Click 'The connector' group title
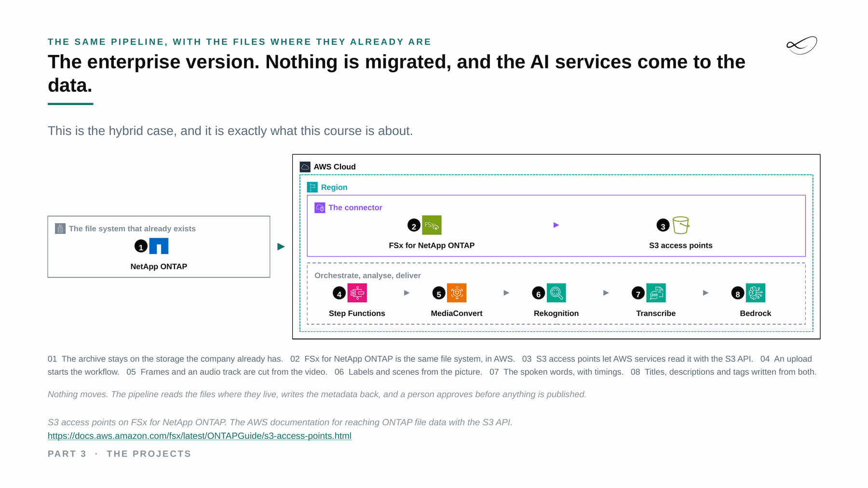868x488 pixels. [355, 208]
